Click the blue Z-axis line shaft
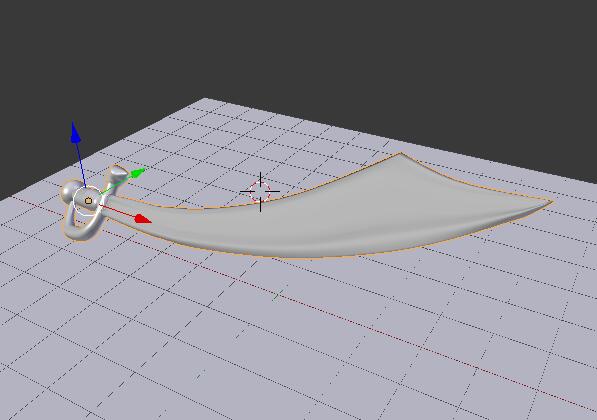The width and height of the screenshot is (597, 420). tap(81, 165)
